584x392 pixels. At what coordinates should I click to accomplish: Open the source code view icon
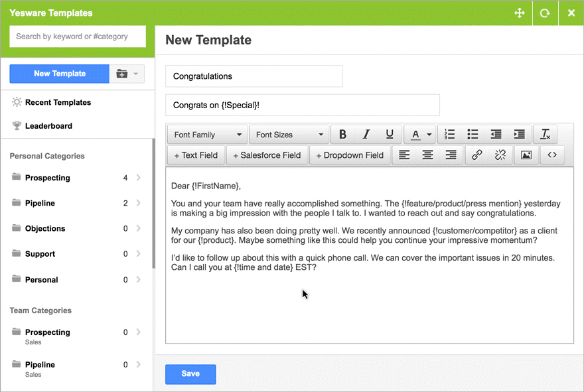point(551,155)
